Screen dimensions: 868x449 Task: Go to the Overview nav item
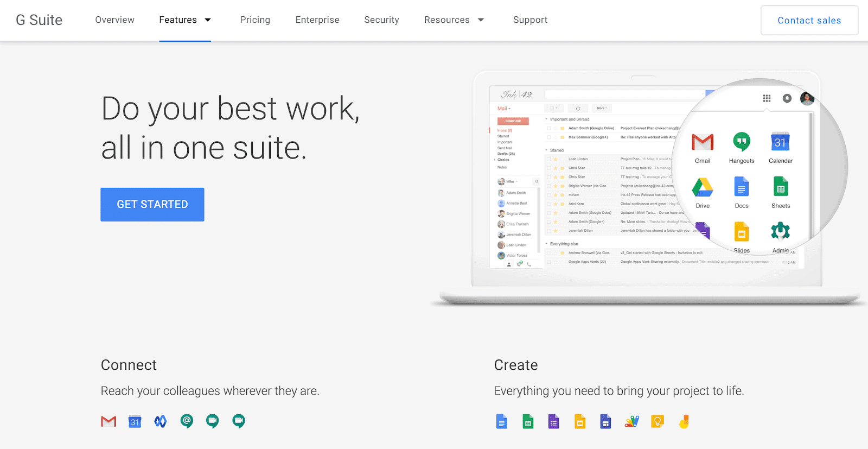(x=114, y=20)
